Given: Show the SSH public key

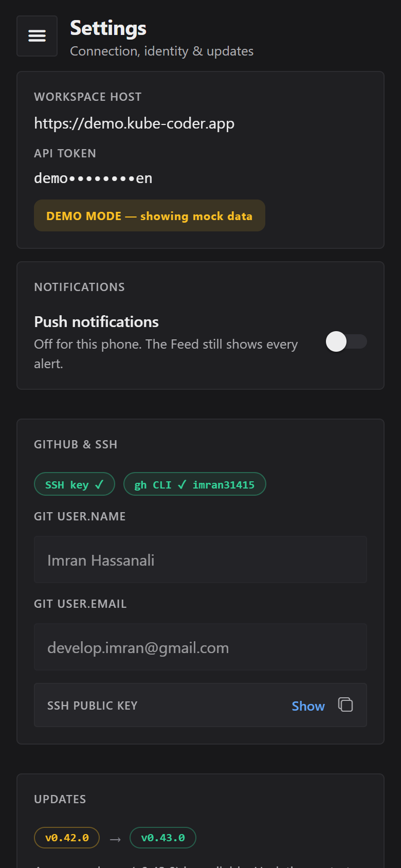Looking at the screenshot, I should 308,706.
